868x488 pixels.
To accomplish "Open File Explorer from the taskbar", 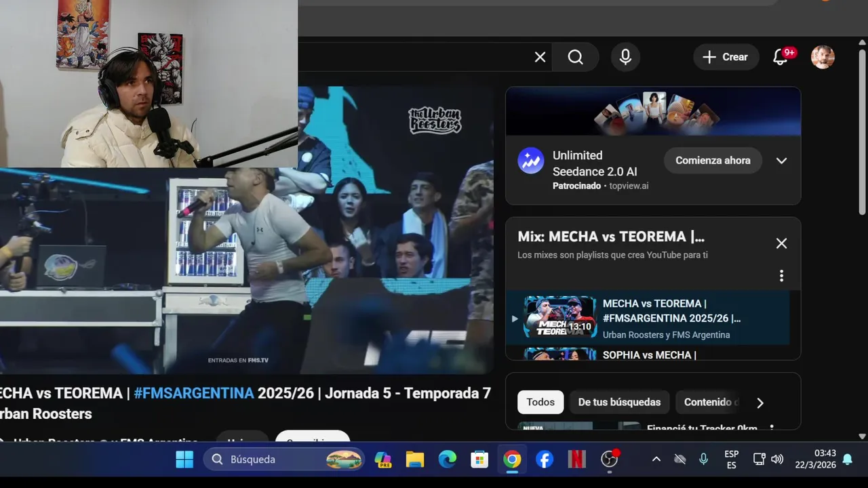I will 415,460.
